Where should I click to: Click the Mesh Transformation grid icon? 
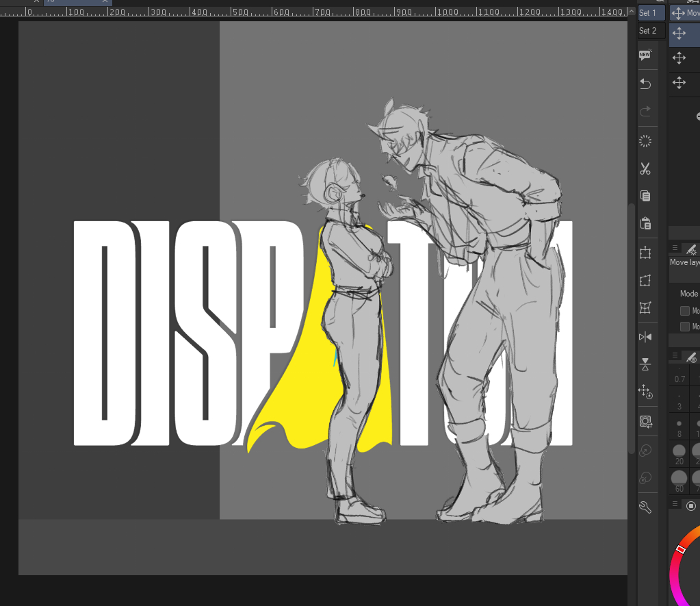point(645,309)
